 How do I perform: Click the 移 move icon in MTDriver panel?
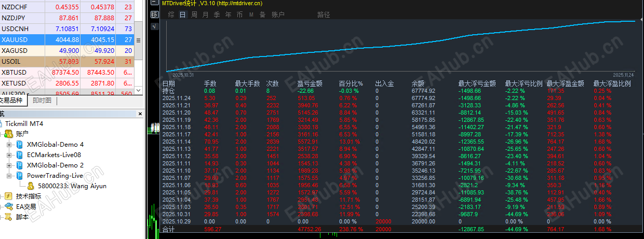(x=154, y=14)
